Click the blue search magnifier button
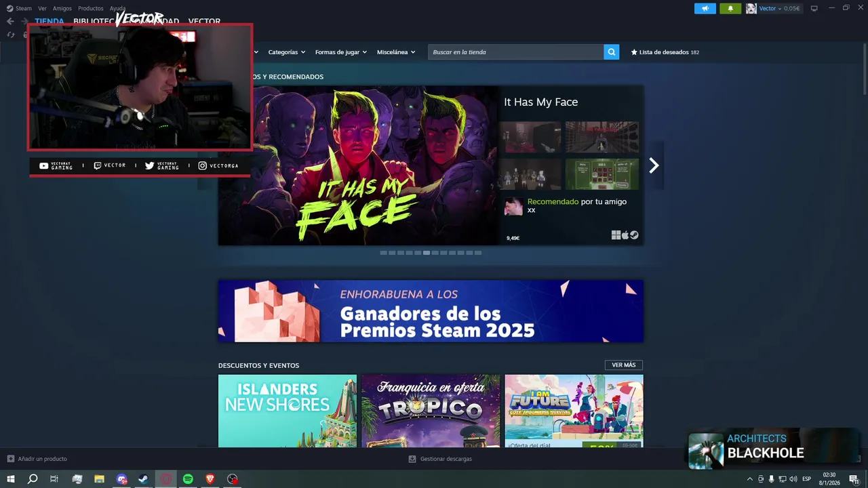Viewport: 868px width, 488px height. point(612,52)
